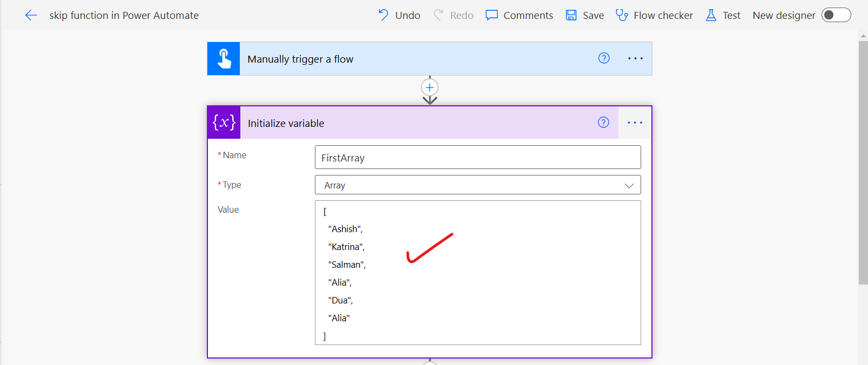The height and width of the screenshot is (365, 868).
Task: Click the flow title text
Action: 124,15
